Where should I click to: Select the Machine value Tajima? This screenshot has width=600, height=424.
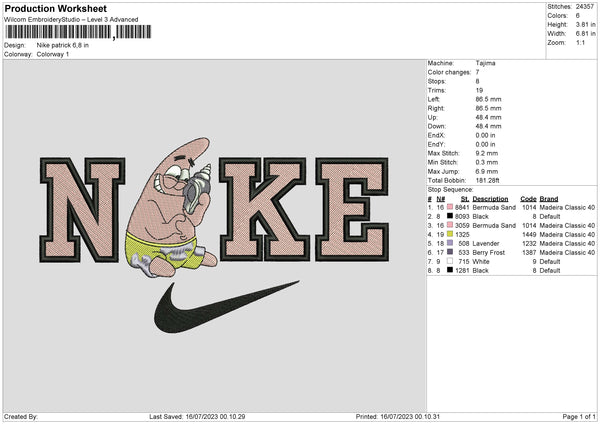click(485, 63)
